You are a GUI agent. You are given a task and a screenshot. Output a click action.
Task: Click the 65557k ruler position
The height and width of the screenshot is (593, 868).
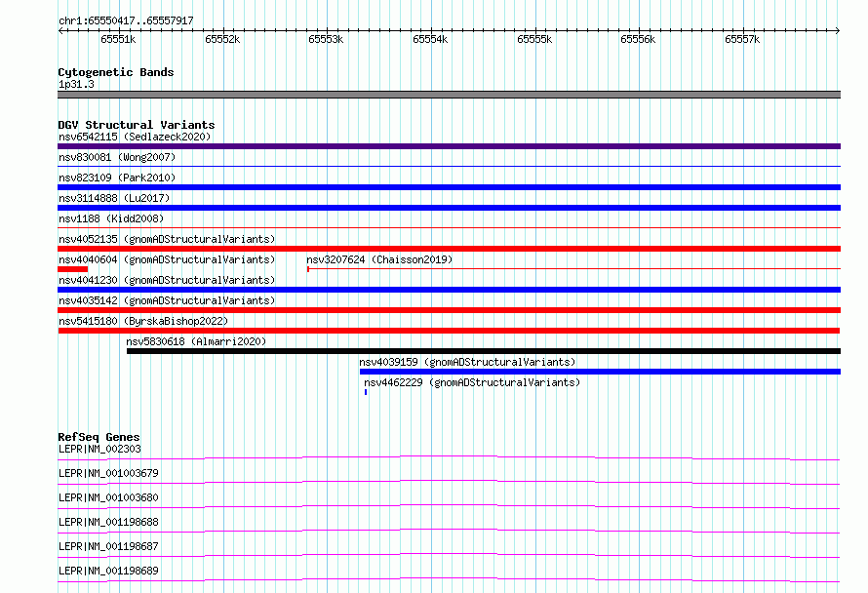(742, 39)
